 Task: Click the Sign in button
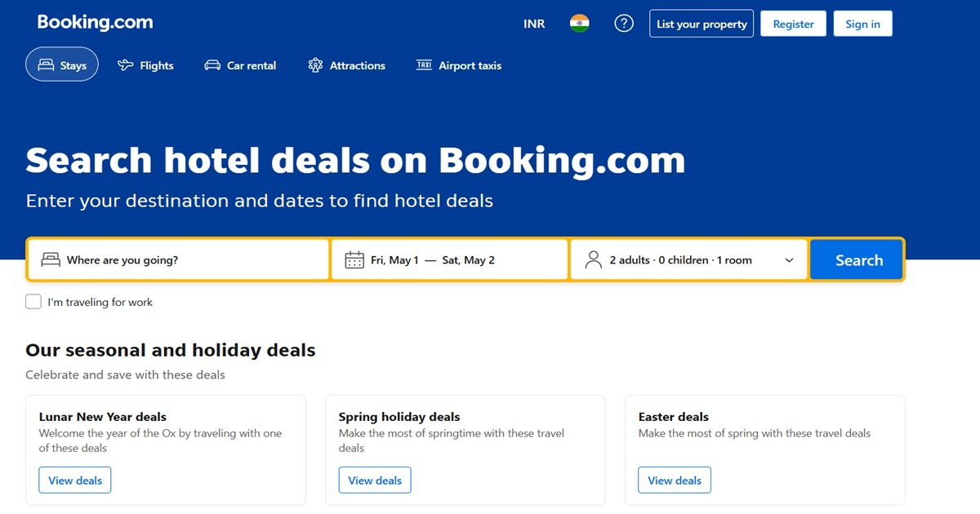pos(862,24)
